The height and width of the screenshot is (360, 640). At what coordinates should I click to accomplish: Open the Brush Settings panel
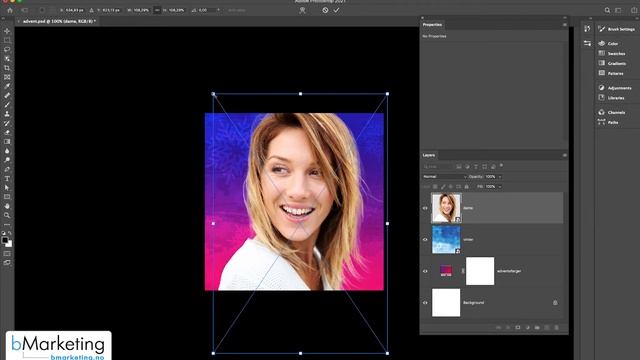(x=616, y=29)
